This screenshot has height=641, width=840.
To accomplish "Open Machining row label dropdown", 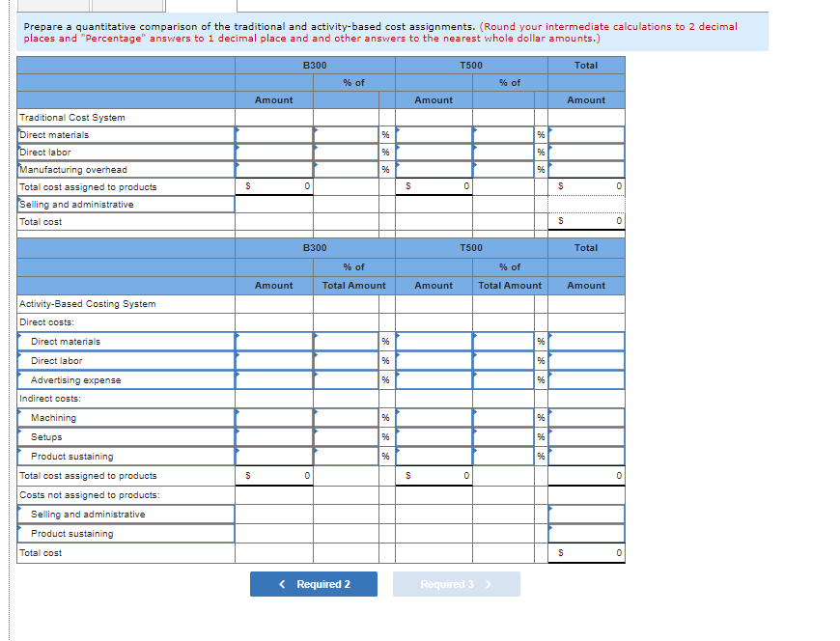I will 126,418.
